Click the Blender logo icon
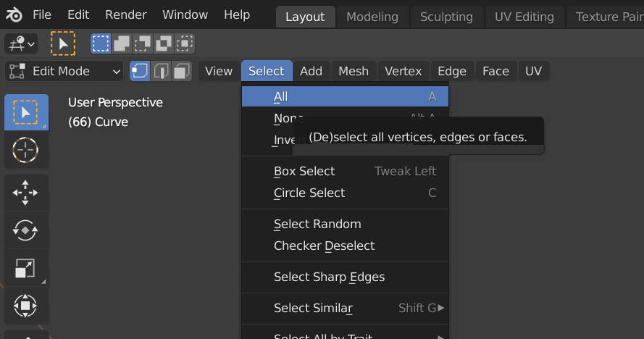 pyautogui.click(x=14, y=15)
